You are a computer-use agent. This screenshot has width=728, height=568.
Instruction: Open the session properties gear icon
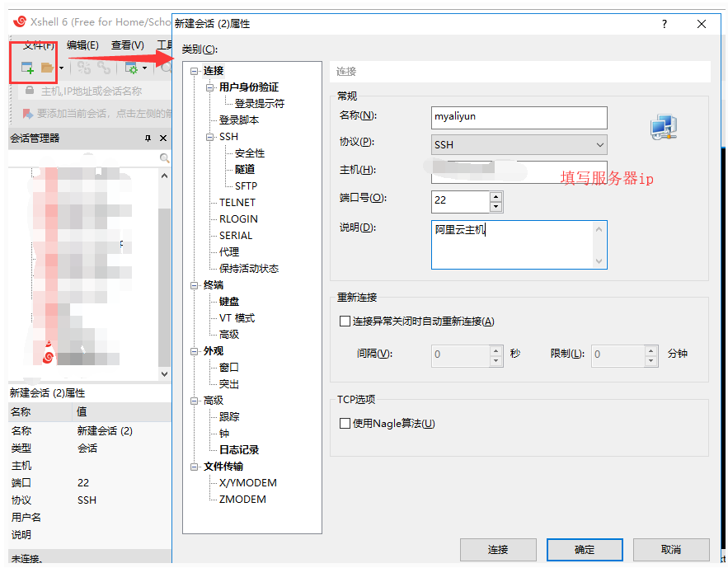131,68
